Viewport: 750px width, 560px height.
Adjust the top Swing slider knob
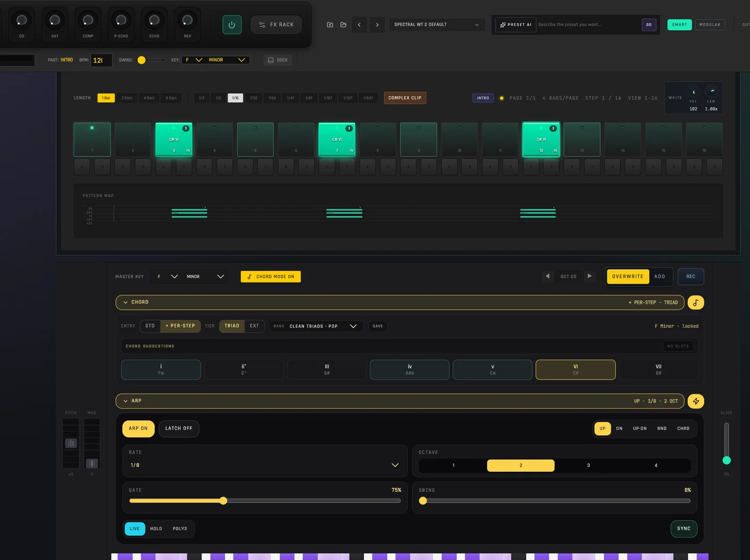(x=141, y=60)
